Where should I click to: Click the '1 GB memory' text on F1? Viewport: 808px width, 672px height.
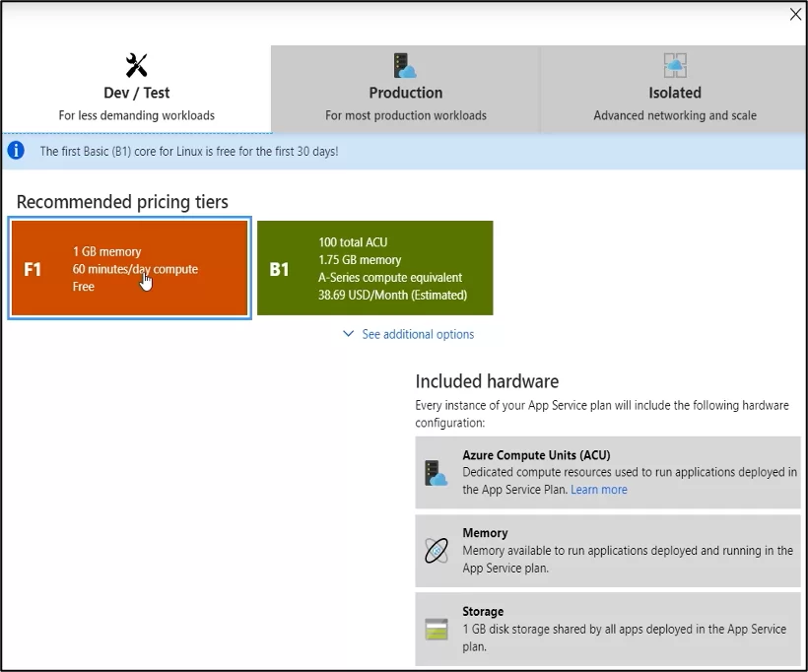tap(106, 251)
